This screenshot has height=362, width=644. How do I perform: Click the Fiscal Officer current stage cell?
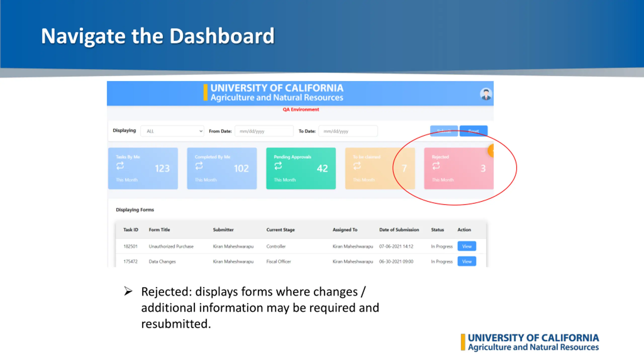278,261
